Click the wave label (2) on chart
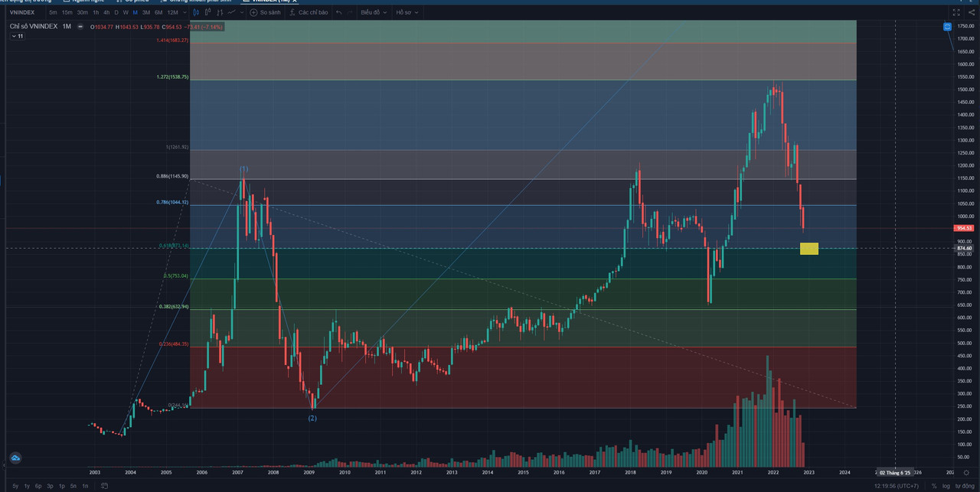The width and height of the screenshot is (980, 492). coord(312,418)
